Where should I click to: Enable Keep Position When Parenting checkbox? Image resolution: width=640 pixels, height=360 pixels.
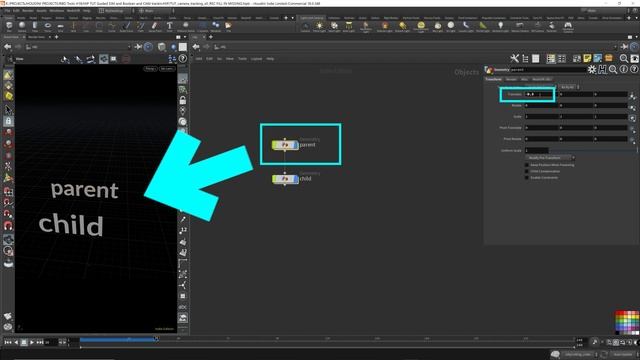pyautogui.click(x=527, y=165)
